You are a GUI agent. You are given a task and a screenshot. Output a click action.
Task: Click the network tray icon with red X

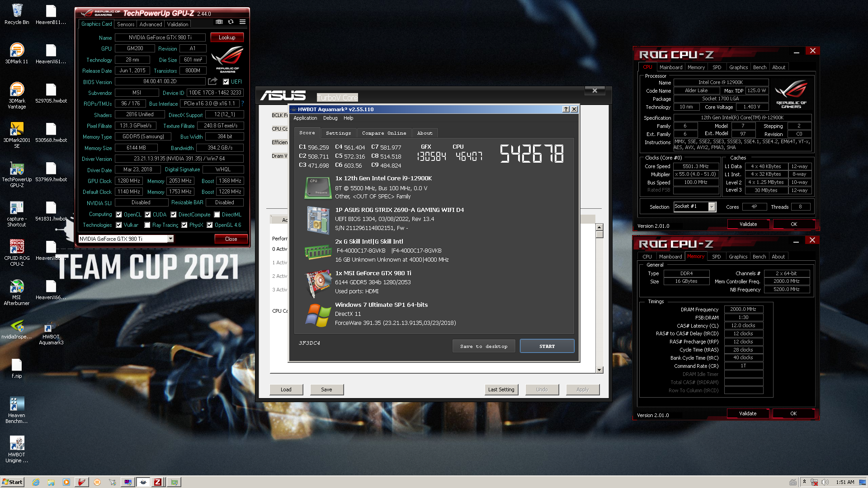815,482
